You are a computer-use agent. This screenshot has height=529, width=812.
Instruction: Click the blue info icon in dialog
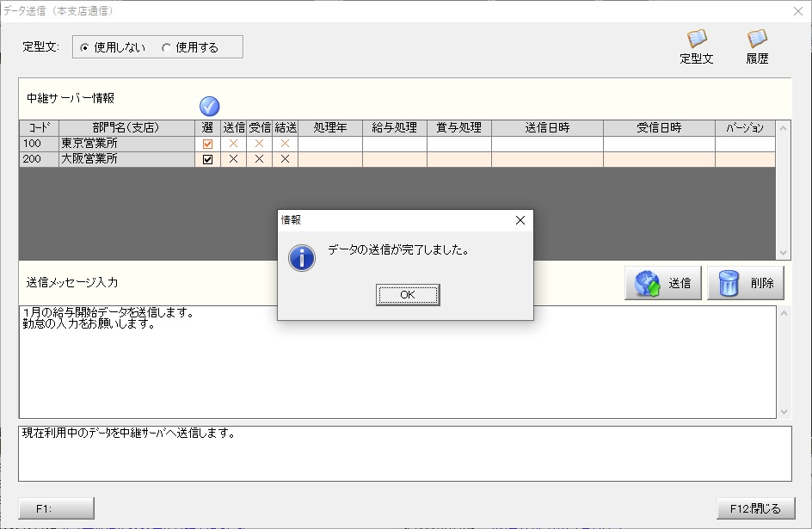(302, 258)
